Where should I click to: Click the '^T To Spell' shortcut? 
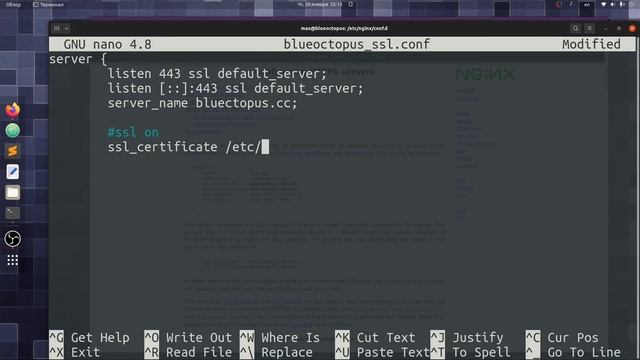coord(471,352)
